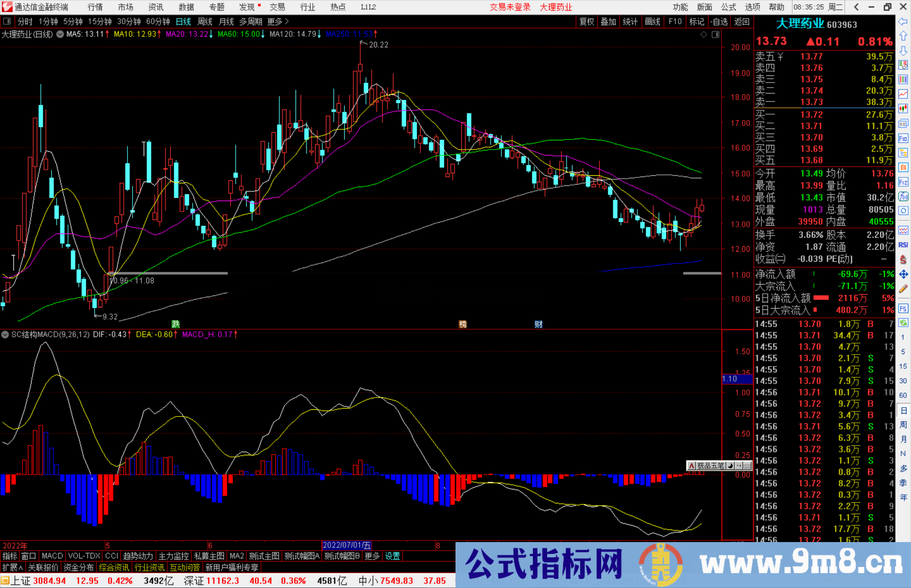Viewport: 911px width, 588px height.
Task: Click the 画线 button
Action: [652, 21]
